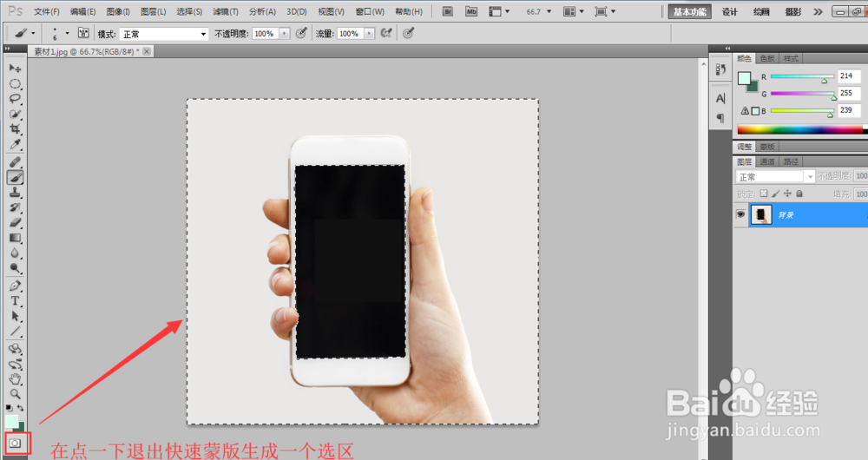868x460 pixels.
Task: Select the Pen tool
Action: coord(15,286)
